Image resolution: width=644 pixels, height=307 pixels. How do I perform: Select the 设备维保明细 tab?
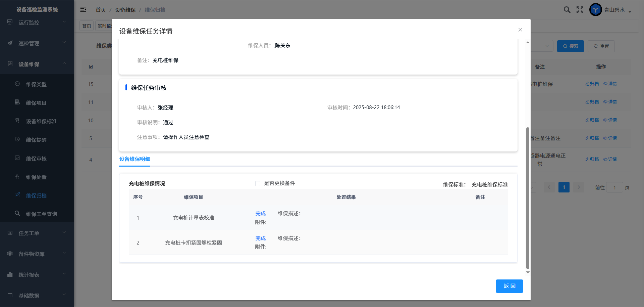pos(135,159)
